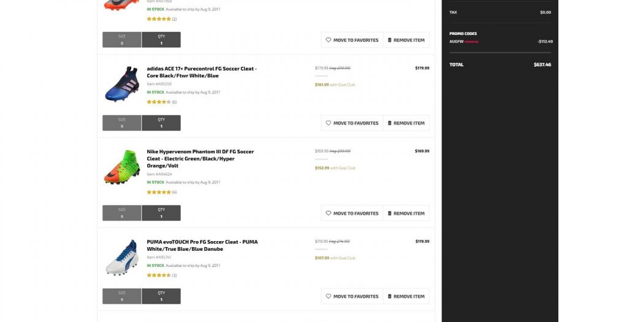The image size is (644, 322).
Task: Click trash icon for PUMA evoTOUCH Pro cleat
Action: pos(389,296)
